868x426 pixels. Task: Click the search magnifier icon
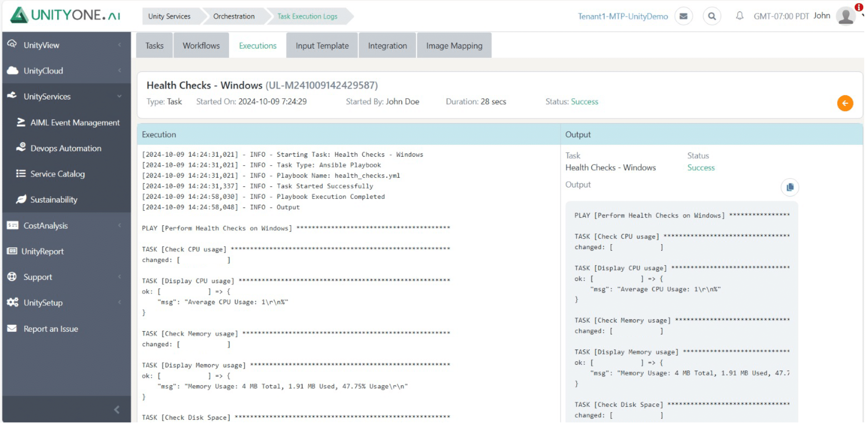[x=712, y=16]
